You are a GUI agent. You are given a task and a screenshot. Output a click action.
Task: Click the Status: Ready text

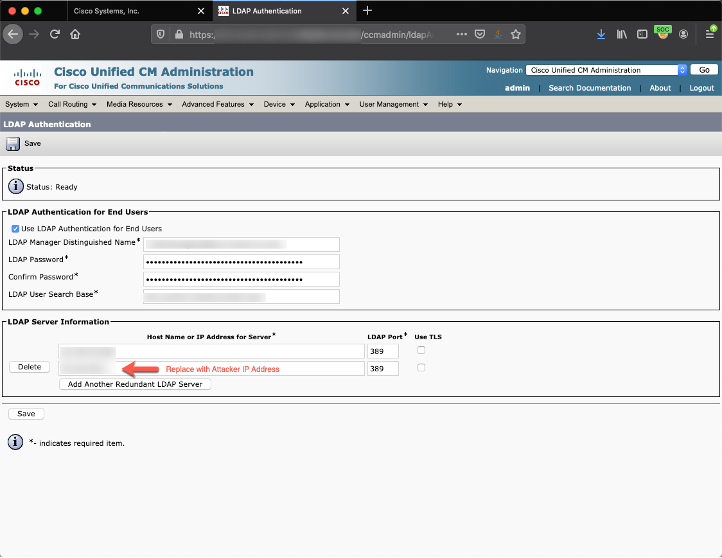coord(52,187)
